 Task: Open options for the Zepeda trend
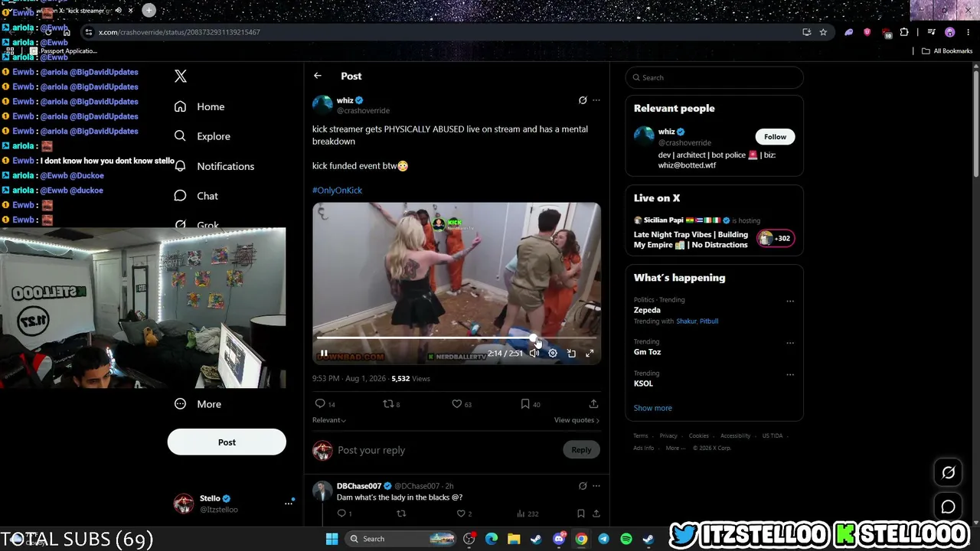click(790, 302)
